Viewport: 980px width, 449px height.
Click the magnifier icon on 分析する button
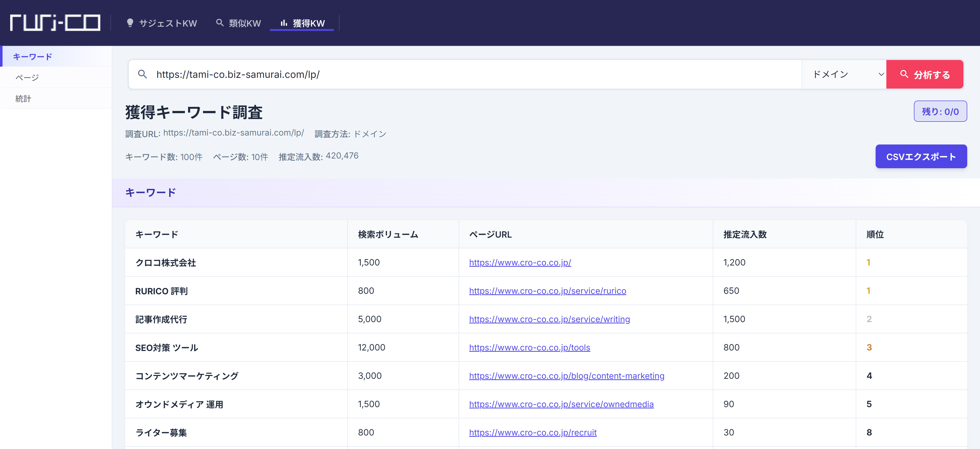(904, 74)
